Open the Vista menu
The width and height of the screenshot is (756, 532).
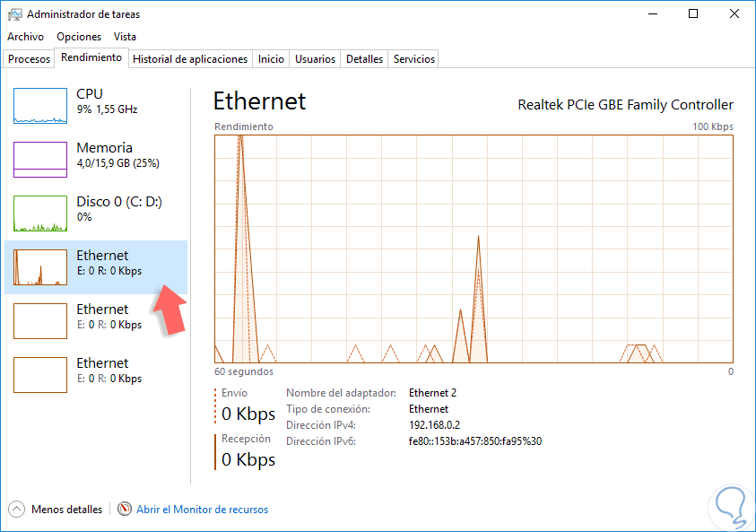pyautogui.click(x=126, y=37)
